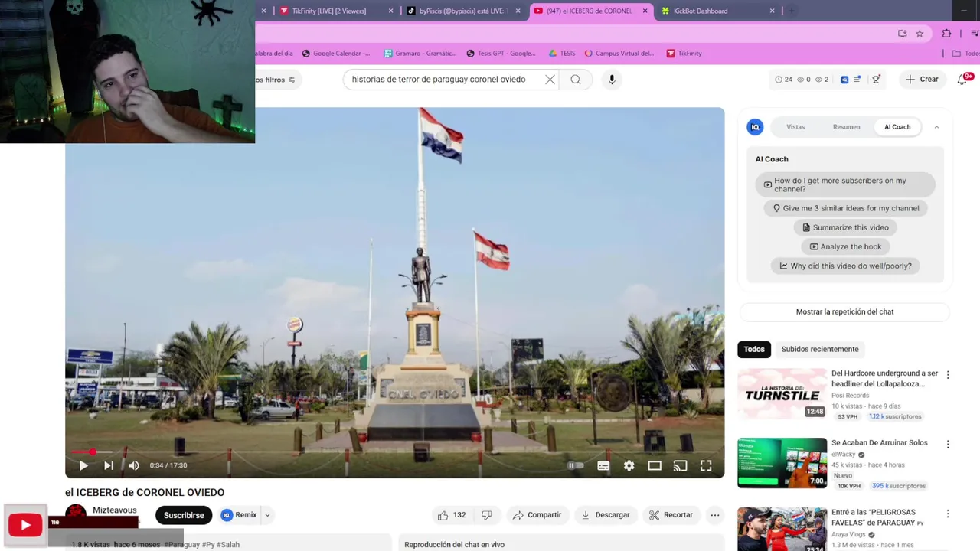Open notifications bell
980x551 pixels.
click(x=962, y=80)
